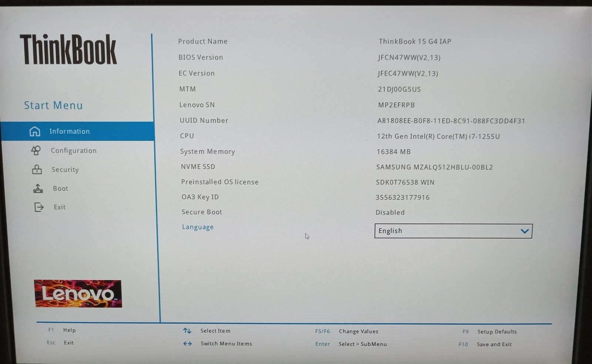Image resolution: width=592 pixels, height=364 pixels.
Task: Click the Start Menu heading
Action: (53, 105)
